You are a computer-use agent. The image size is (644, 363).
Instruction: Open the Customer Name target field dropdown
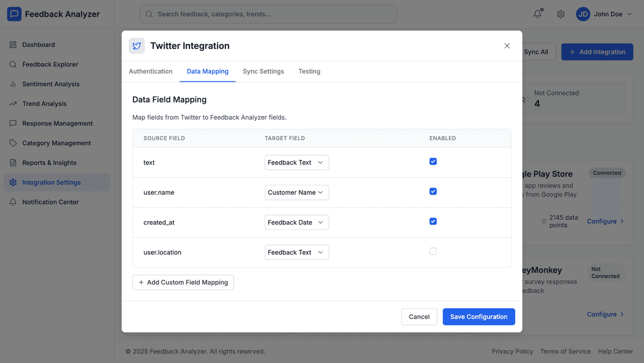(296, 192)
